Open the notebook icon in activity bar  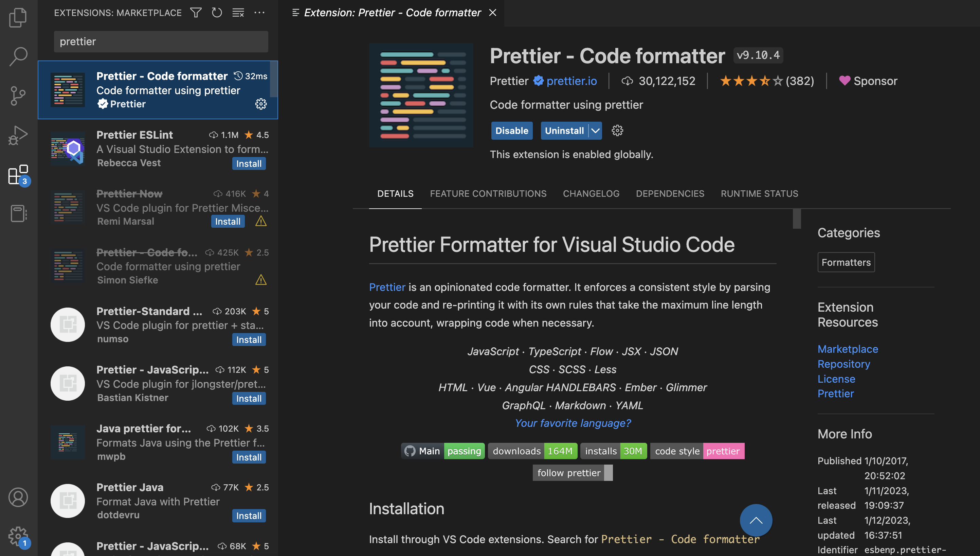[x=18, y=213]
